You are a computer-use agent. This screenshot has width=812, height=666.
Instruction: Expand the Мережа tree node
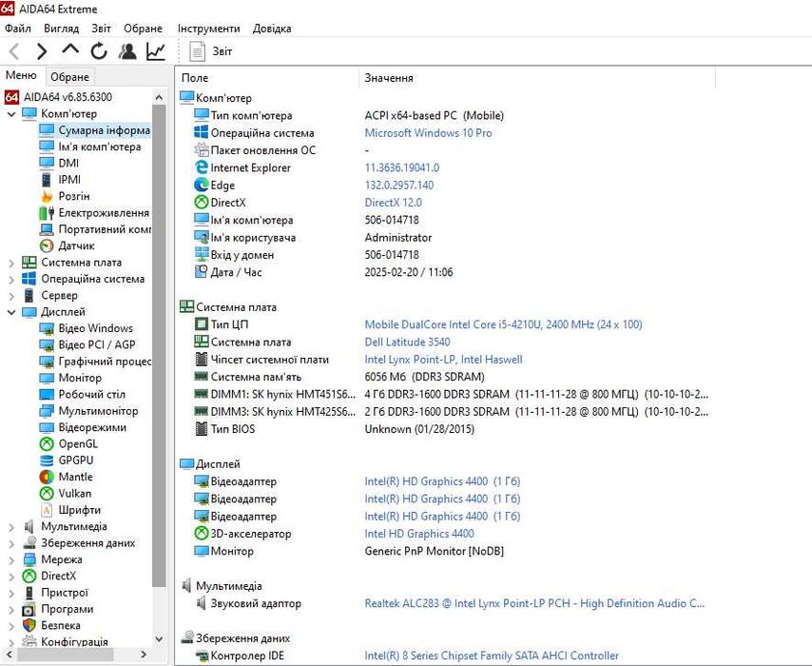coord(11,560)
